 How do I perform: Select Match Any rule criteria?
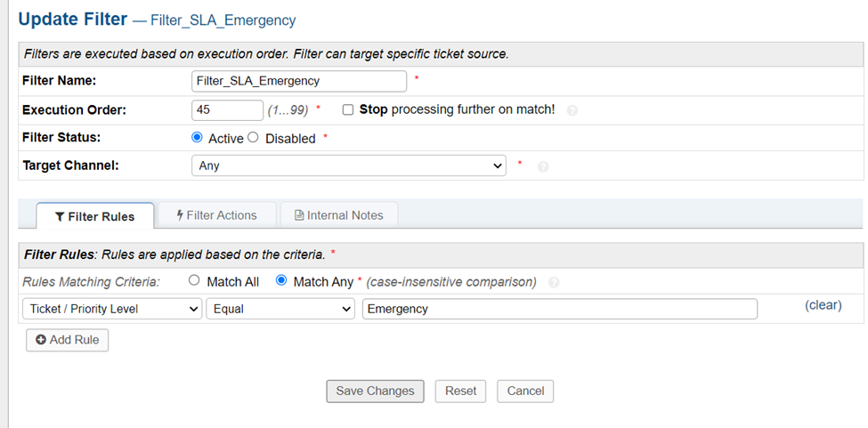click(x=281, y=281)
